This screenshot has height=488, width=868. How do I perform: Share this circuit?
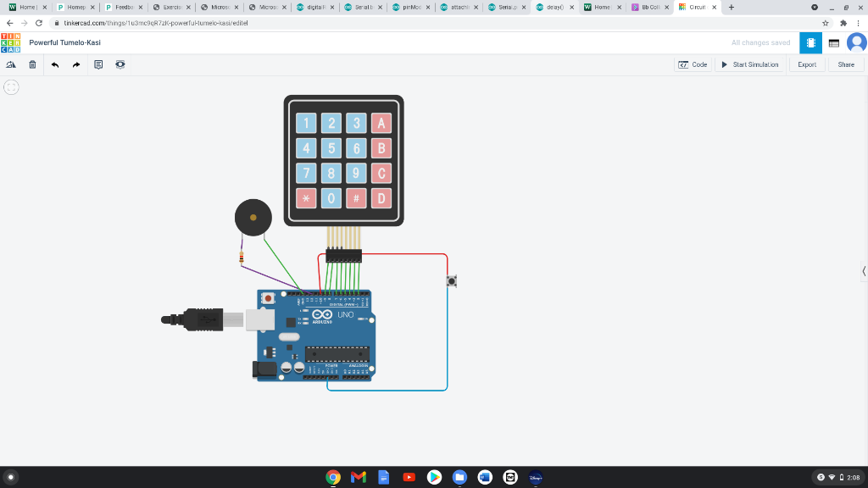click(x=846, y=64)
